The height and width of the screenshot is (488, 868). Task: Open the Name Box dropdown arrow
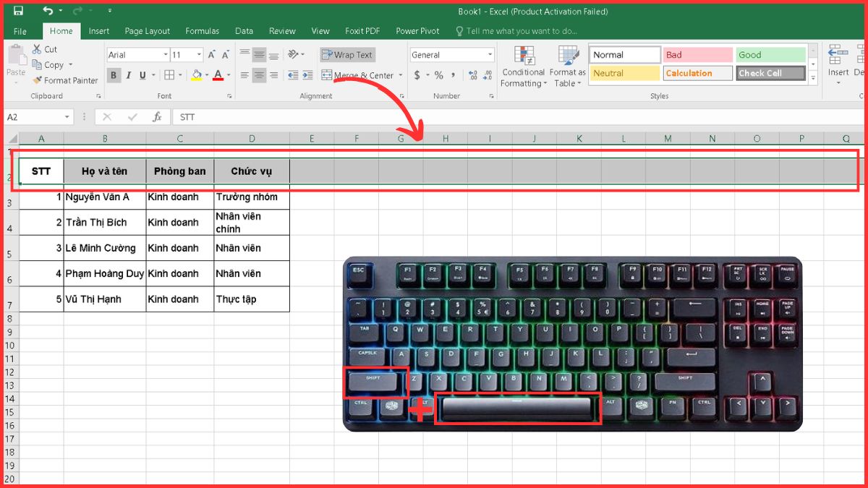tap(67, 117)
